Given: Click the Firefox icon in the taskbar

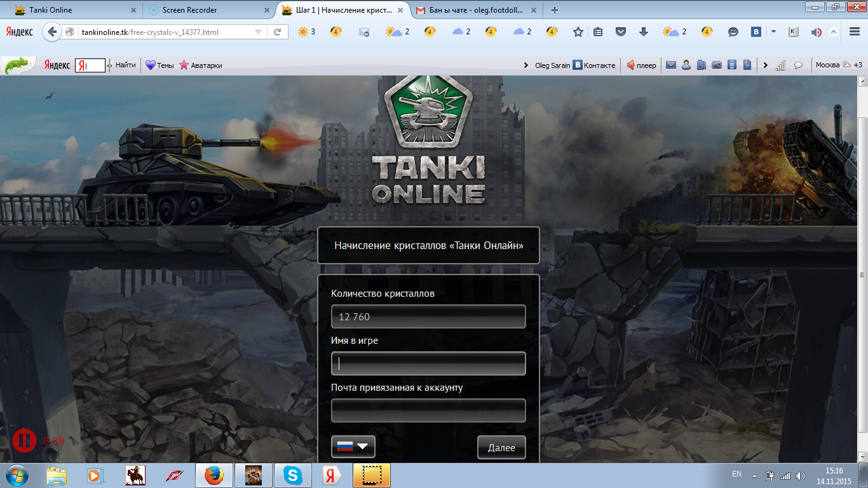Looking at the screenshot, I should pos(214,475).
